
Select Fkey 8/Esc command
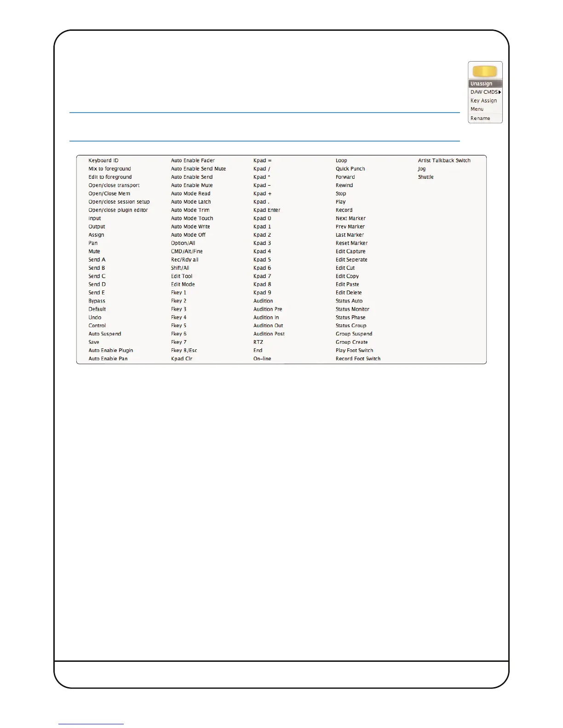click(184, 350)
